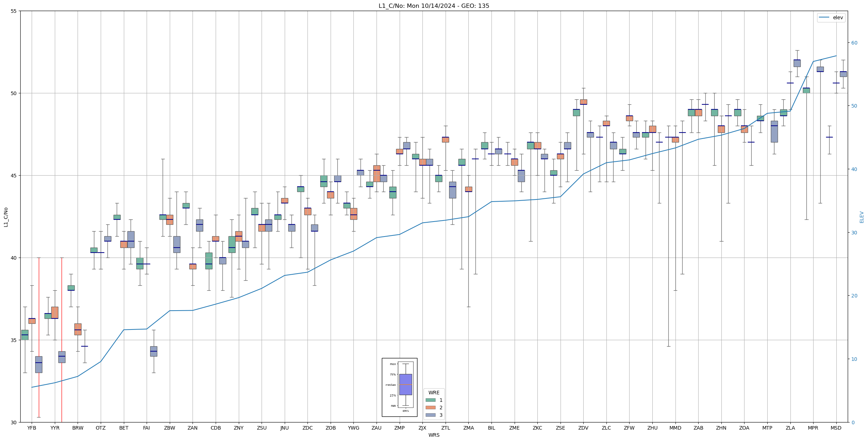
Task: Click the ZBW x-axis tick label
Action: 170,428
